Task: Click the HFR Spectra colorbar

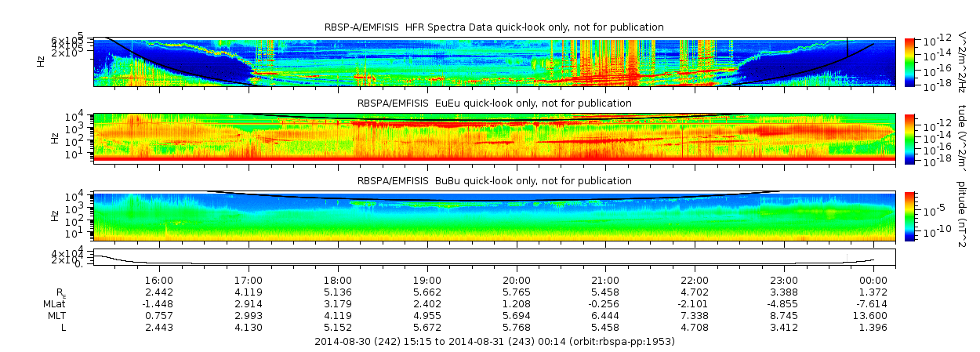Action: coord(909,61)
